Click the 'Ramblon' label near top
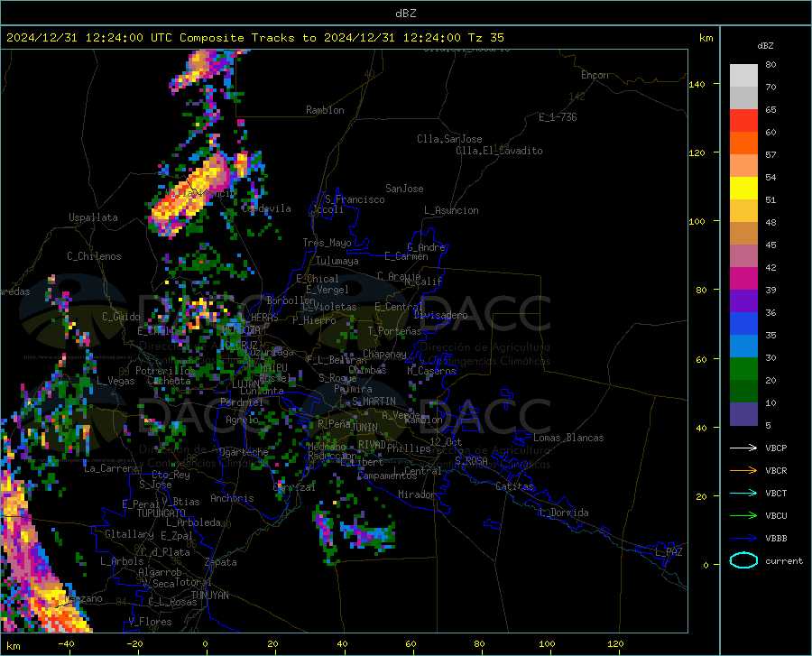812x656 pixels. (325, 110)
